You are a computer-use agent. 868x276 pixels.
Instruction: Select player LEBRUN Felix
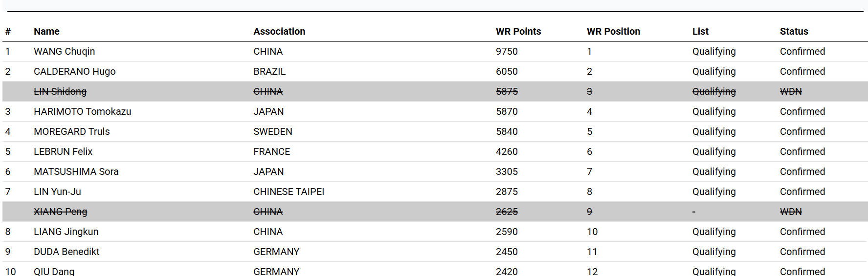[x=63, y=151]
